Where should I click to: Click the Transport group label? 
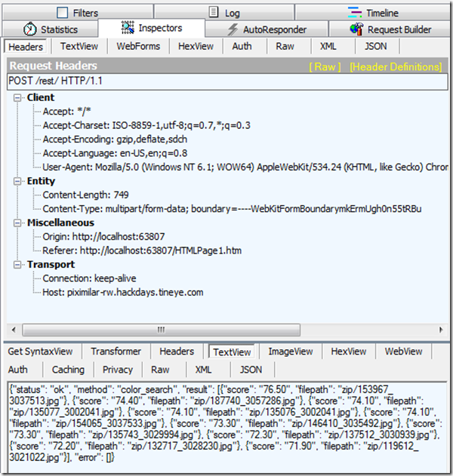tap(51, 265)
